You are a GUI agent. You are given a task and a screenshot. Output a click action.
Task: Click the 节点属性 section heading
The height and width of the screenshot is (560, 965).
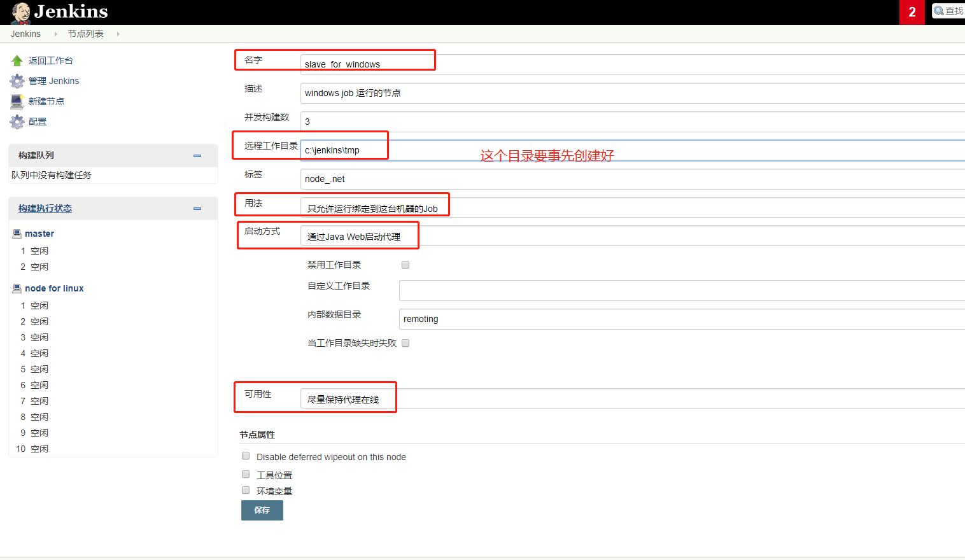pyautogui.click(x=257, y=435)
